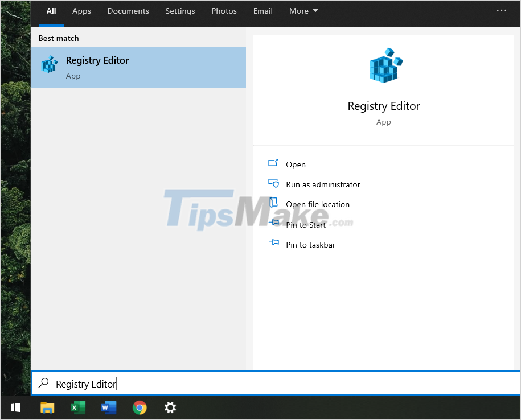Click the search magnifier icon in search box
Viewport: 521px width, 420px height.
click(43, 384)
